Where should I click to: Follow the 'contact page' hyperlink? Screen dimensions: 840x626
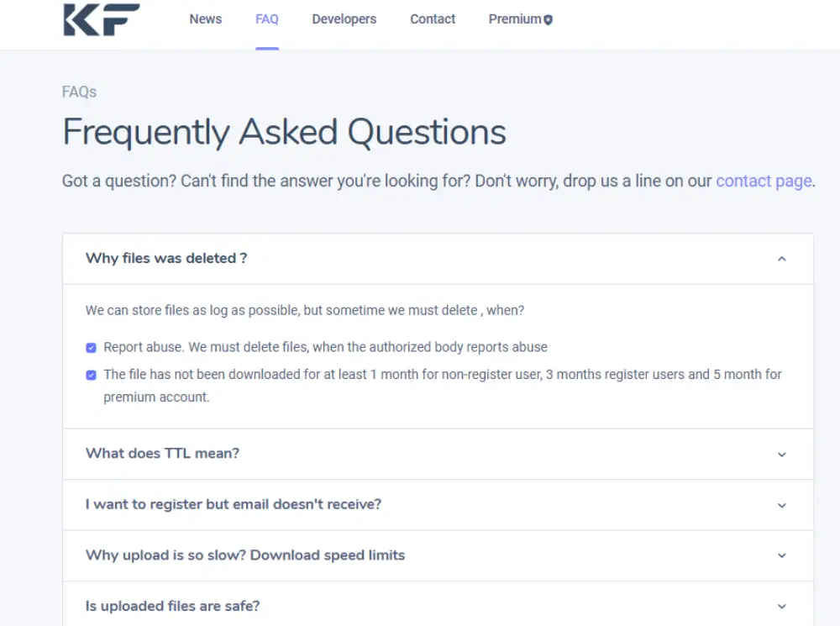pos(764,181)
